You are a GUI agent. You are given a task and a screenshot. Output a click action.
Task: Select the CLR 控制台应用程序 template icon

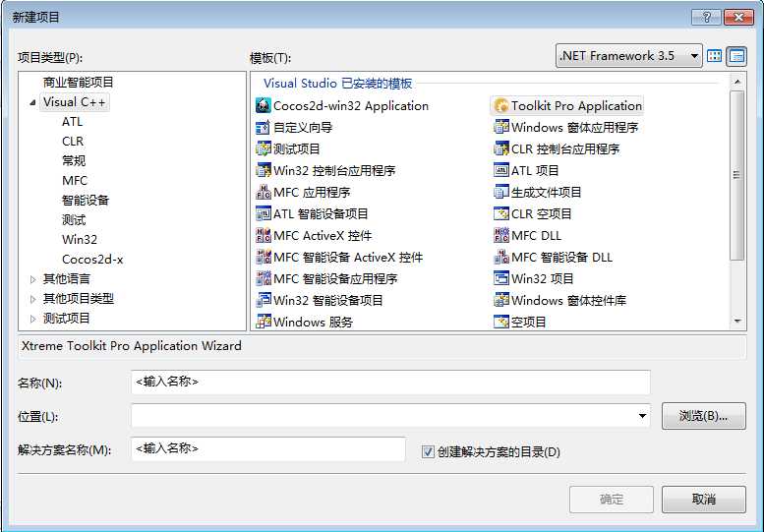point(500,149)
